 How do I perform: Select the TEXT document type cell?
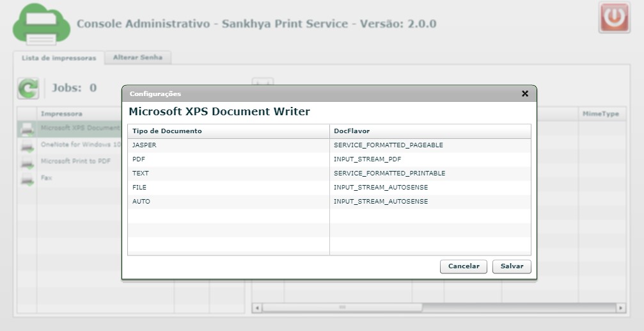228,173
